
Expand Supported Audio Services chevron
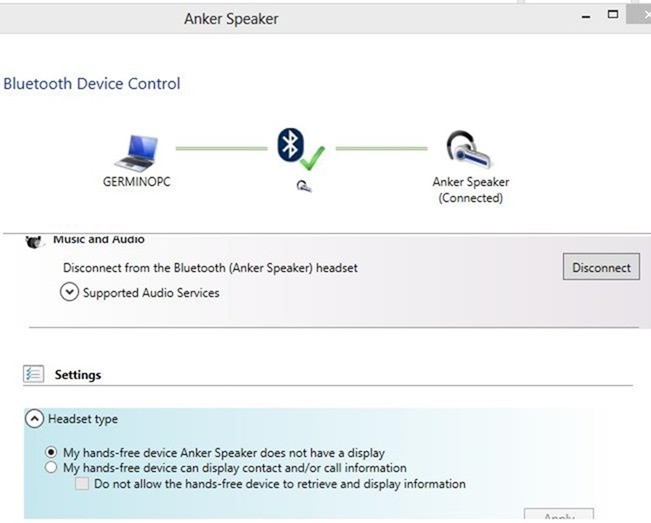(x=69, y=292)
